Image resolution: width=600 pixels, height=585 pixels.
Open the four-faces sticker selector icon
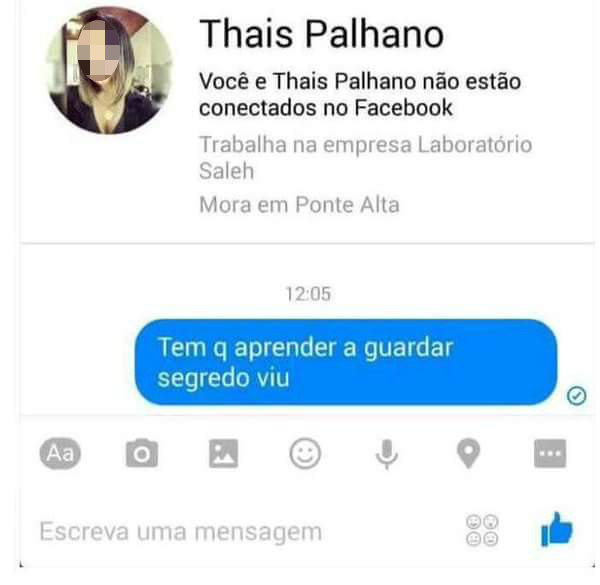coord(482,530)
